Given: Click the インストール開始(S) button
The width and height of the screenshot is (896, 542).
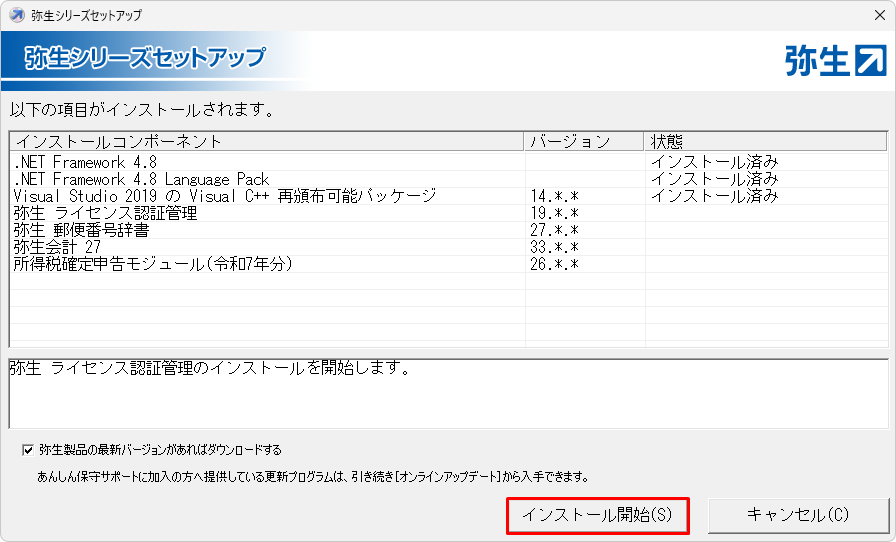Looking at the screenshot, I should pyautogui.click(x=598, y=516).
